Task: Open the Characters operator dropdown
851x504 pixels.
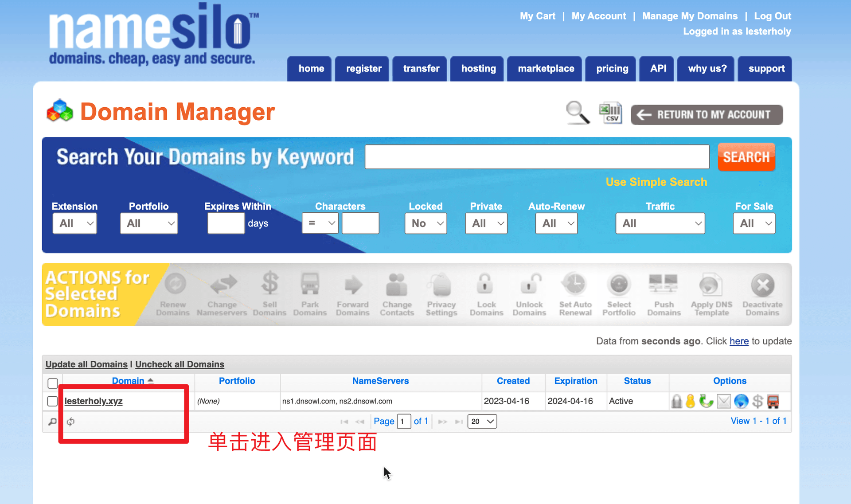Action: click(x=320, y=223)
